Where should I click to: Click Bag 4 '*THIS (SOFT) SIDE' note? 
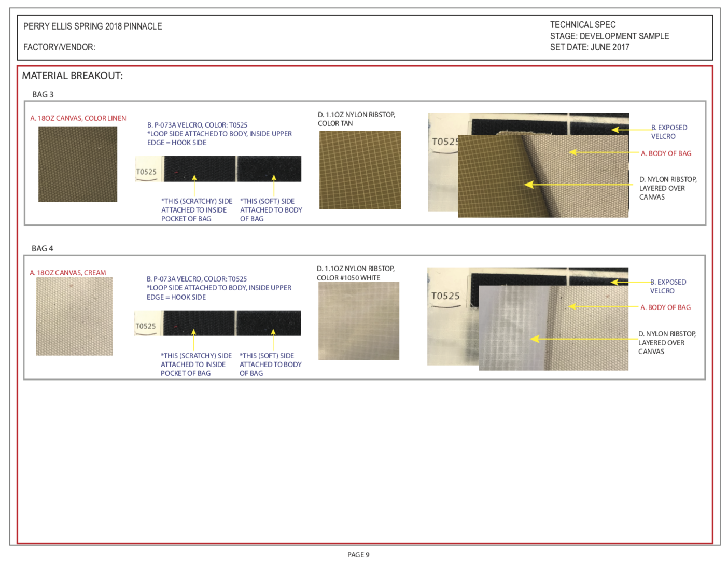point(267,356)
